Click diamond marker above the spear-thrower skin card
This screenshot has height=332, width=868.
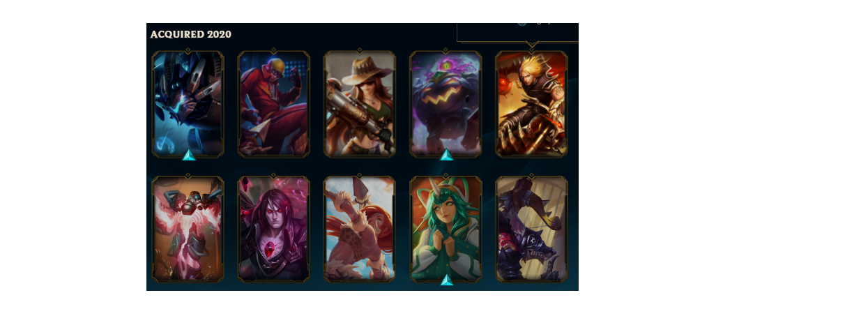[359, 176]
